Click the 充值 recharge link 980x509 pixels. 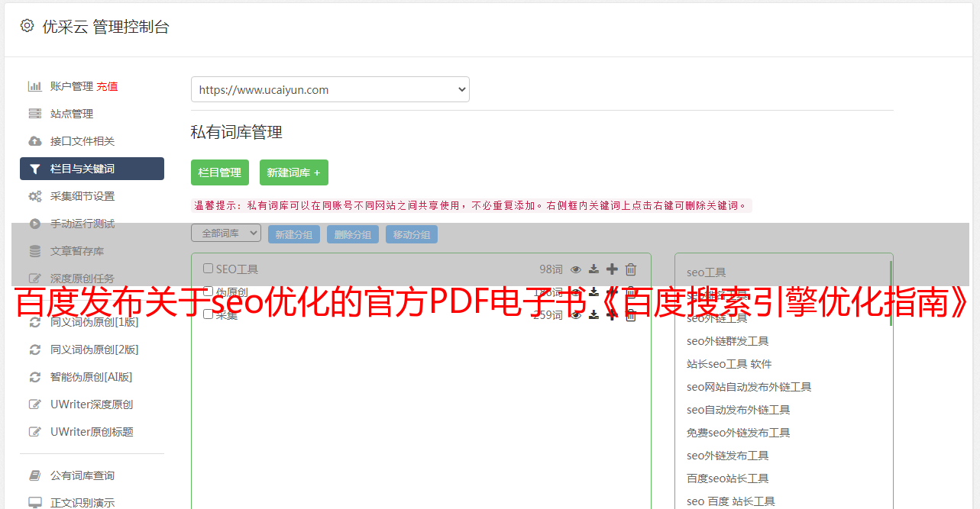tap(107, 86)
